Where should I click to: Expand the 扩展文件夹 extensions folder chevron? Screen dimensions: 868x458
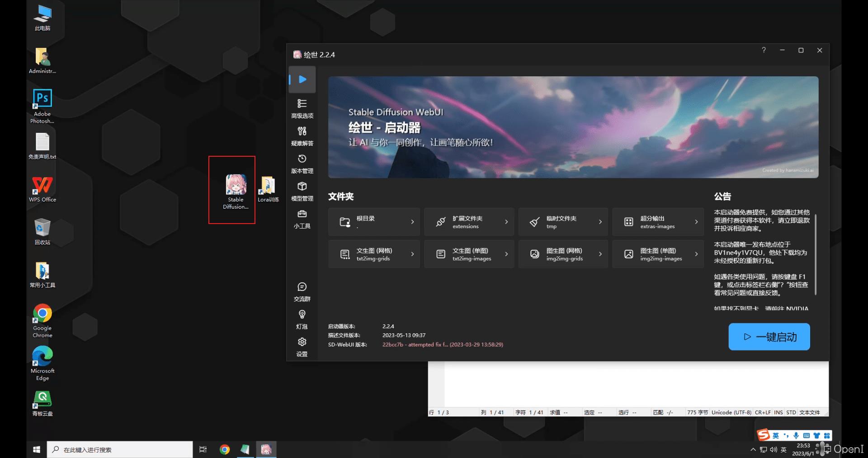506,222
